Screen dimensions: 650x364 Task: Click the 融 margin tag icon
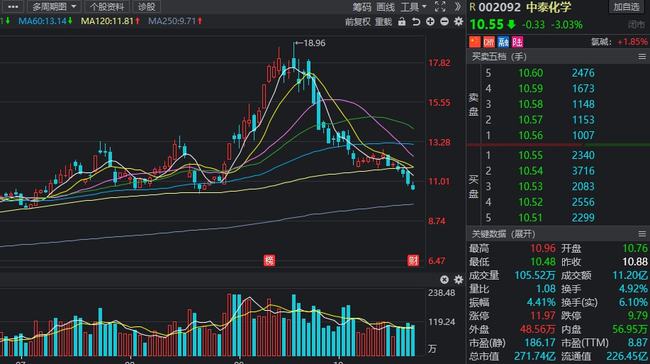pos(503,42)
